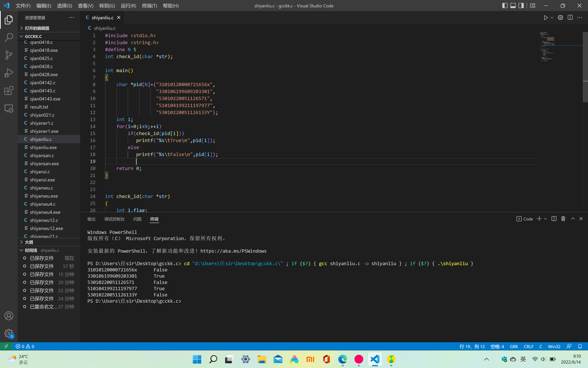
Task: Open the editor More Actions menu
Action: [x=580, y=17]
